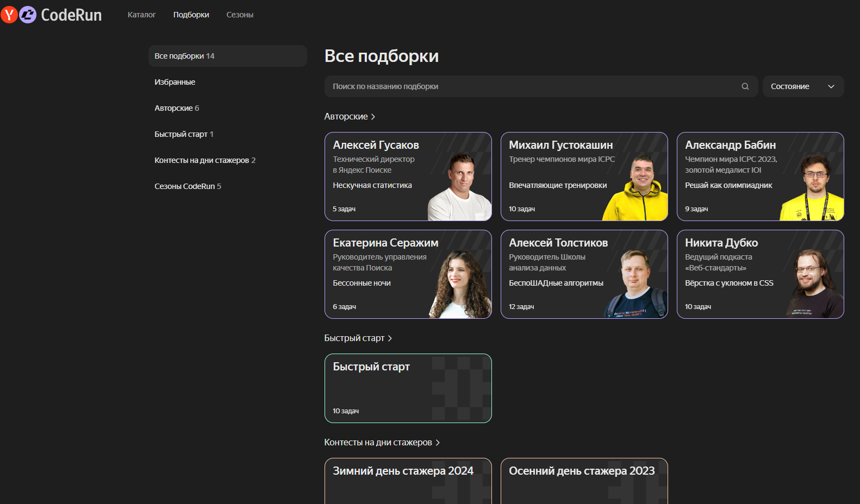Open the Алексей Гусаков collection card
This screenshot has width=860, height=504.
(408, 177)
